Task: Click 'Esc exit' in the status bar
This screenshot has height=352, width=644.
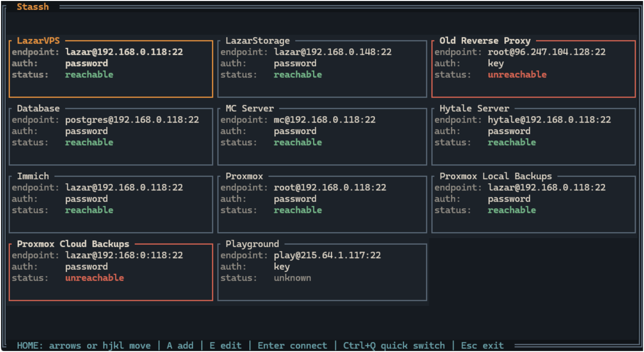Action: point(482,345)
